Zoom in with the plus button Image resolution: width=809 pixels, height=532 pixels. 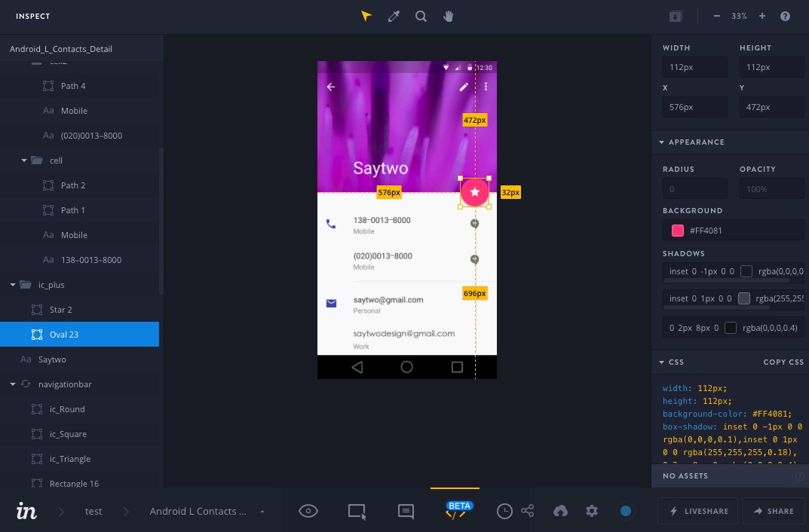(762, 16)
